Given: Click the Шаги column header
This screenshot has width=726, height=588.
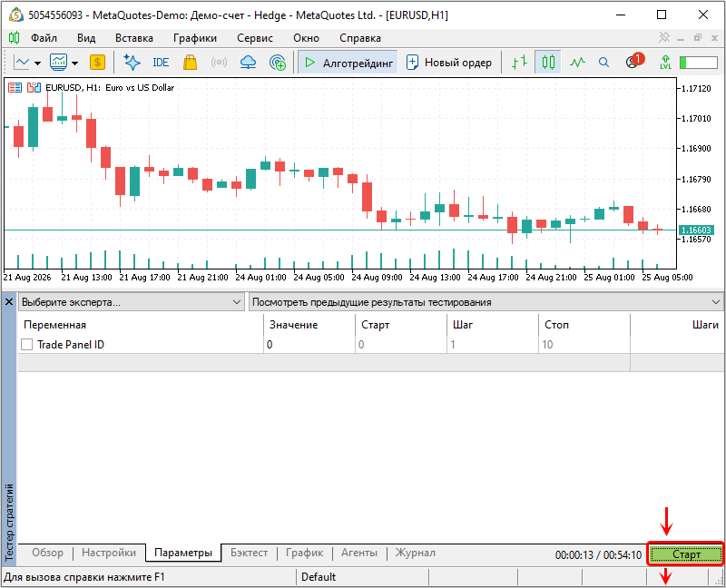Looking at the screenshot, I should (677, 325).
